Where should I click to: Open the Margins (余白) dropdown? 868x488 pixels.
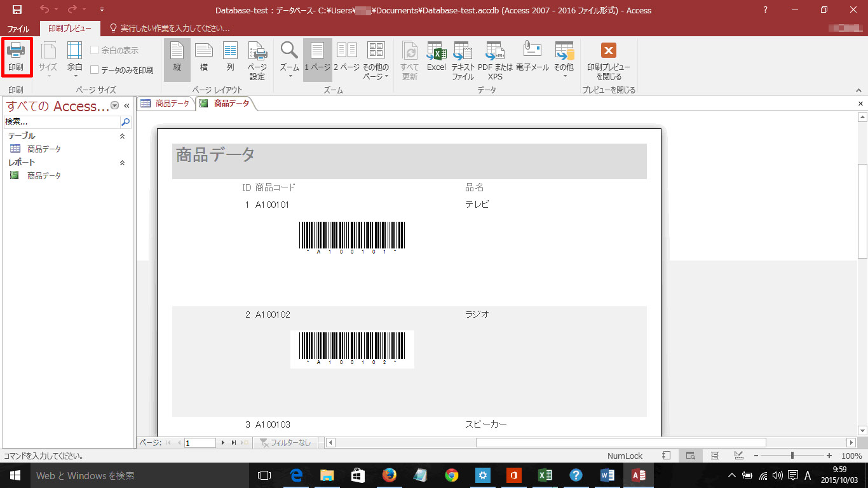(75, 61)
